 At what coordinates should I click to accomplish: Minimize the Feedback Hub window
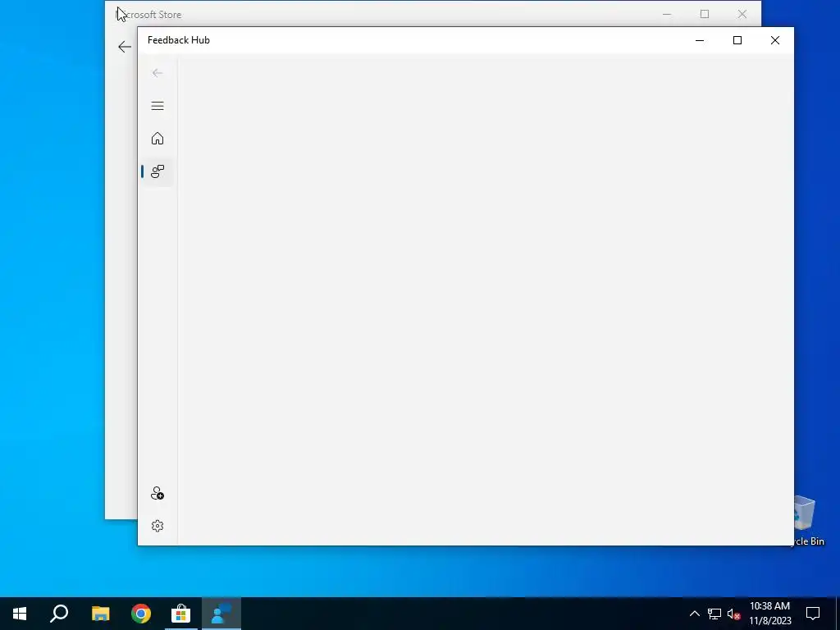click(x=700, y=40)
